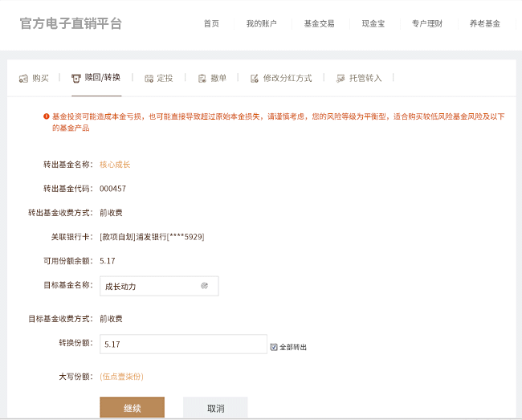The image size is (522, 420).
Task: Open 首页 in top navigation
Action: (211, 23)
